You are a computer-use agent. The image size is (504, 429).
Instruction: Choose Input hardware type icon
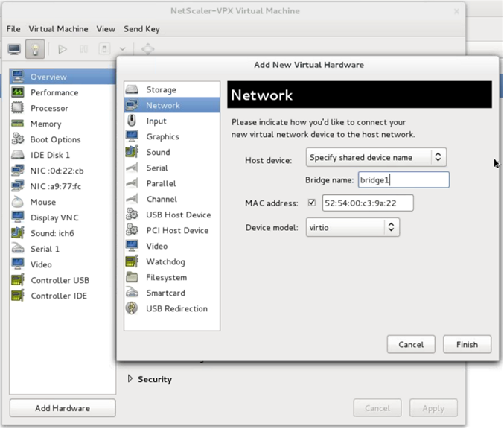point(132,121)
